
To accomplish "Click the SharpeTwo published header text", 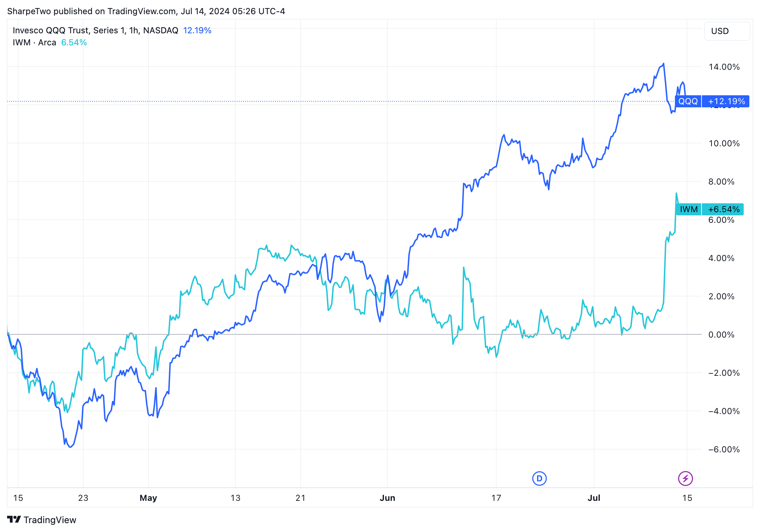I will point(146,11).
